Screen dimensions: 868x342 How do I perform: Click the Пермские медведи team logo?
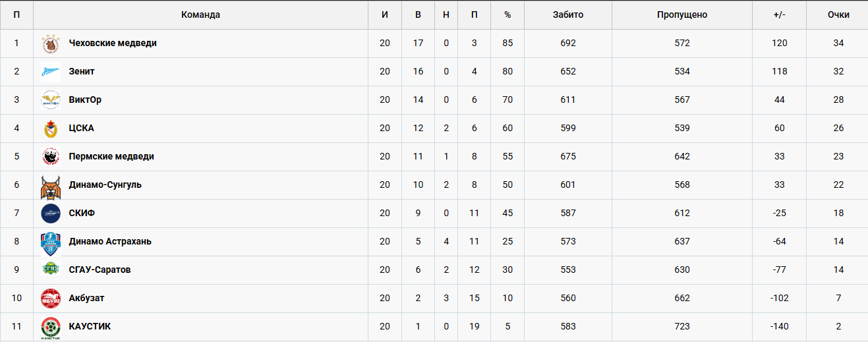[x=51, y=157]
